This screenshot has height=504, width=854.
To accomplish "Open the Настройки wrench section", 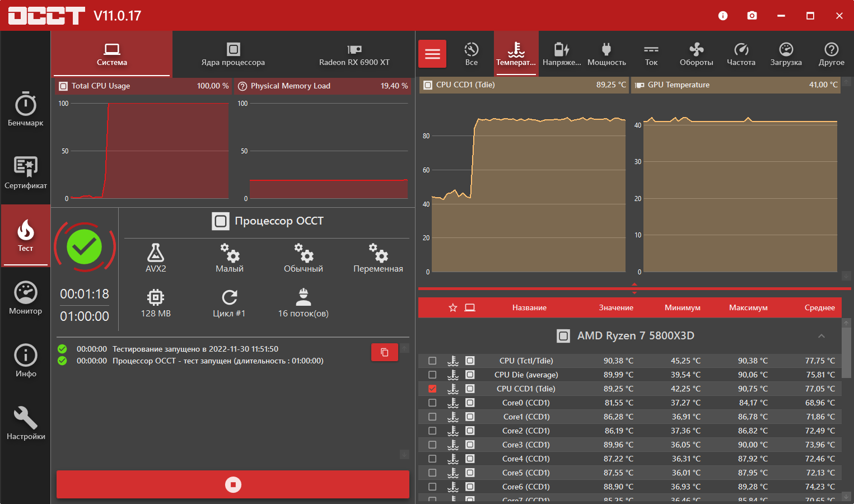I will (25, 423).
